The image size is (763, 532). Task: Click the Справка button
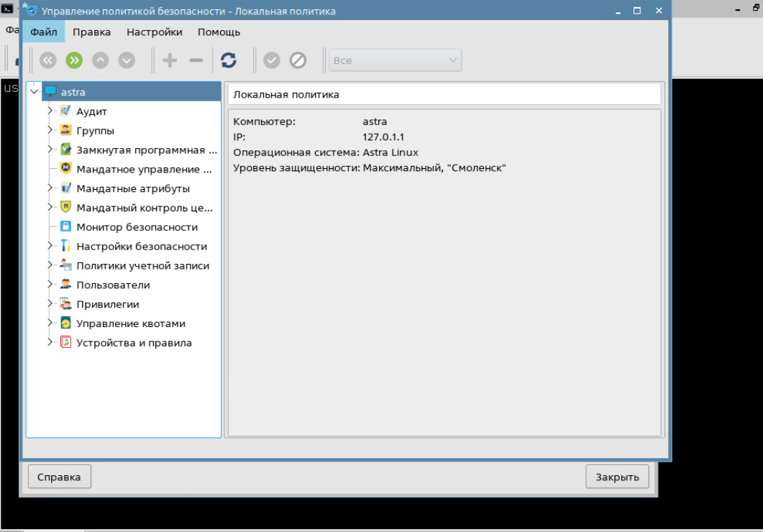[x=60, y=477]
